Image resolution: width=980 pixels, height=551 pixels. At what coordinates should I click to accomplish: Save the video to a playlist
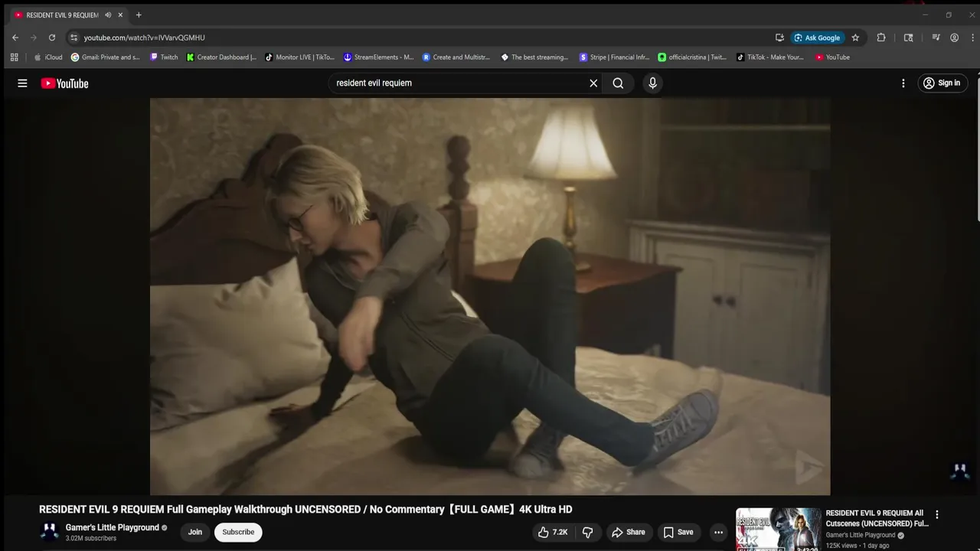tap(678, 533)
